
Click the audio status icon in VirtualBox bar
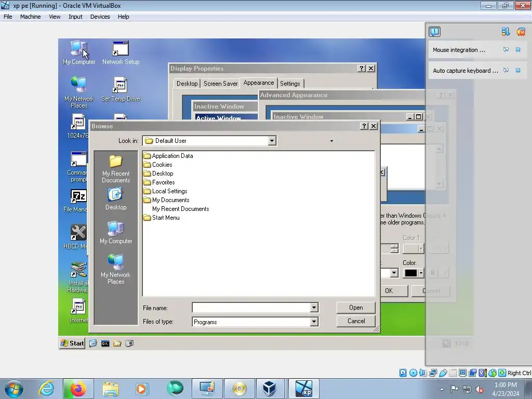pyautogui.click(x=423, y=373)
